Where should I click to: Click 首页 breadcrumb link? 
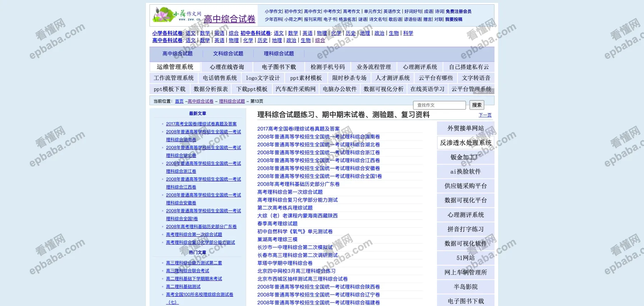point(179,101)
